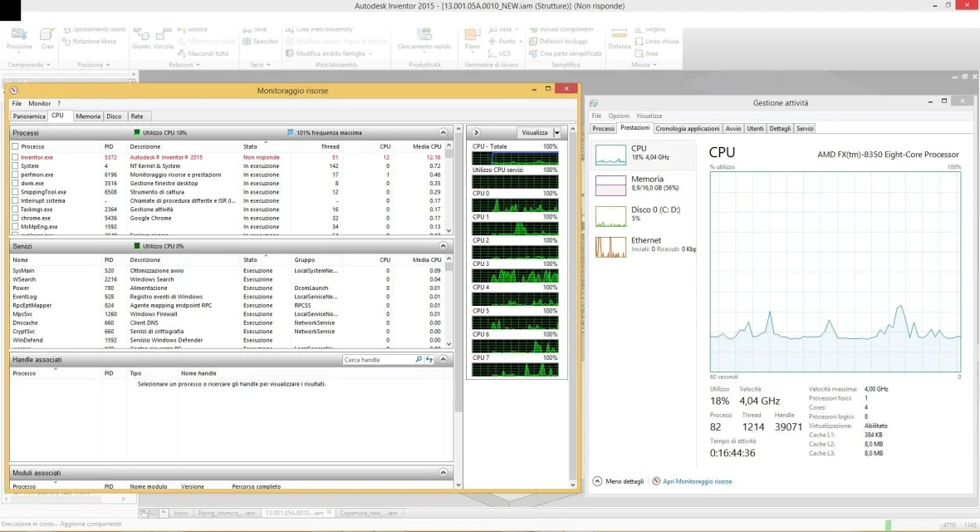Collapse the CPU graphs pane with arrow button
Viewport: 980px width, 532px height.
476,133
